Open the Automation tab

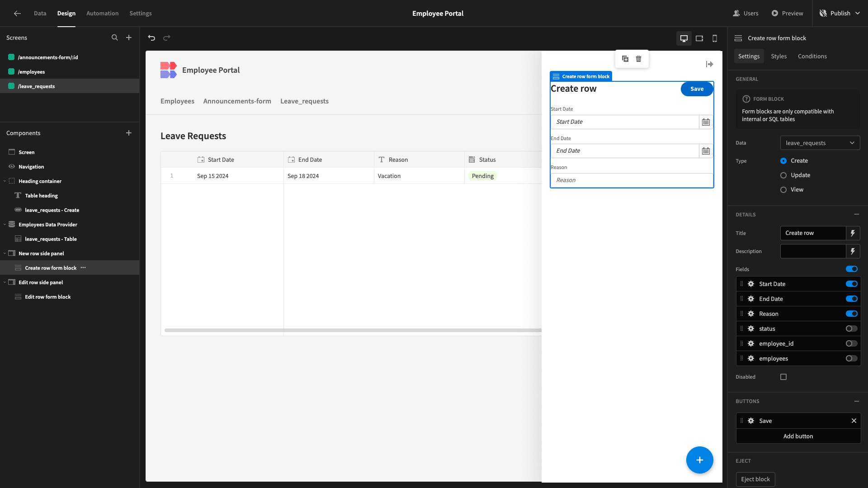coord(102,14)
